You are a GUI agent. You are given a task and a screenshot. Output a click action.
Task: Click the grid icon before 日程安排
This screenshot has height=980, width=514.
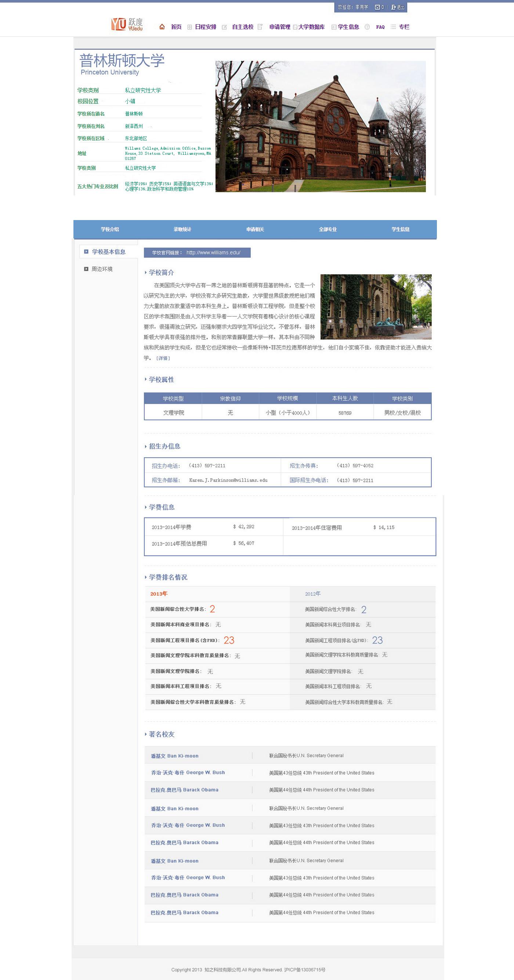189,27
